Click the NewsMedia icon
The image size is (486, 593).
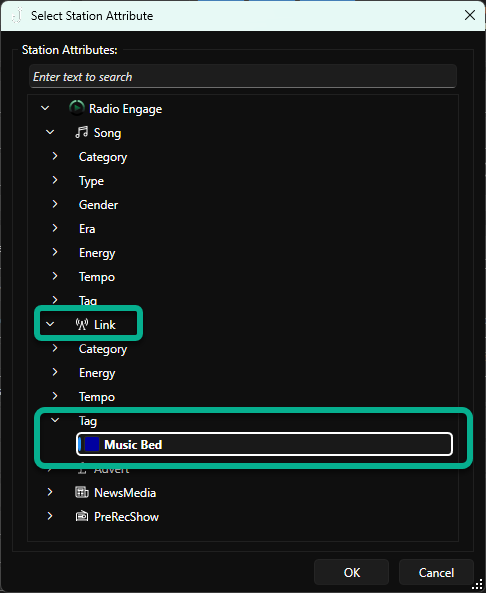coord(82,492)
